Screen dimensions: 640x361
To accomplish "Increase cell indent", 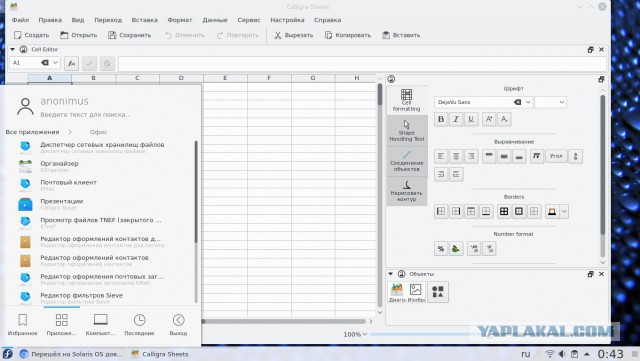I will (441, 174).
